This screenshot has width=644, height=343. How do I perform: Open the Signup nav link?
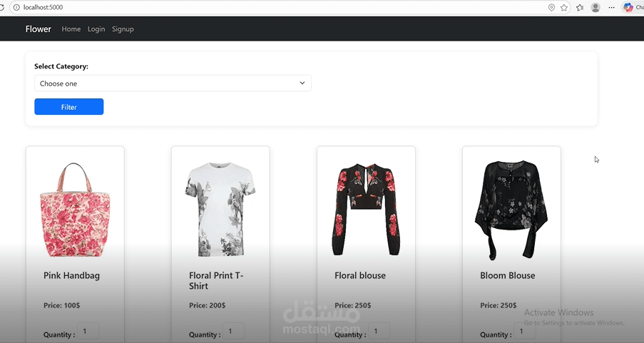[x=123, y=29]
